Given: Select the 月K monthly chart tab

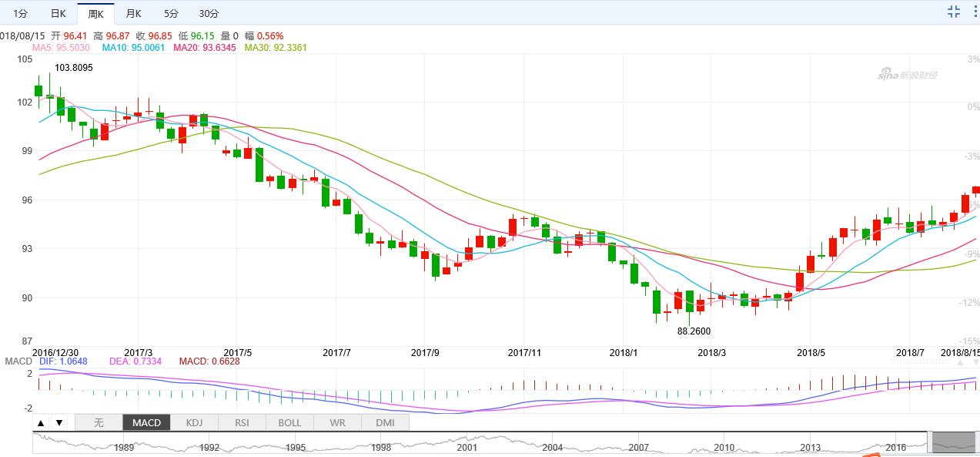Looking at the screenshot, I should click(133, 14).
